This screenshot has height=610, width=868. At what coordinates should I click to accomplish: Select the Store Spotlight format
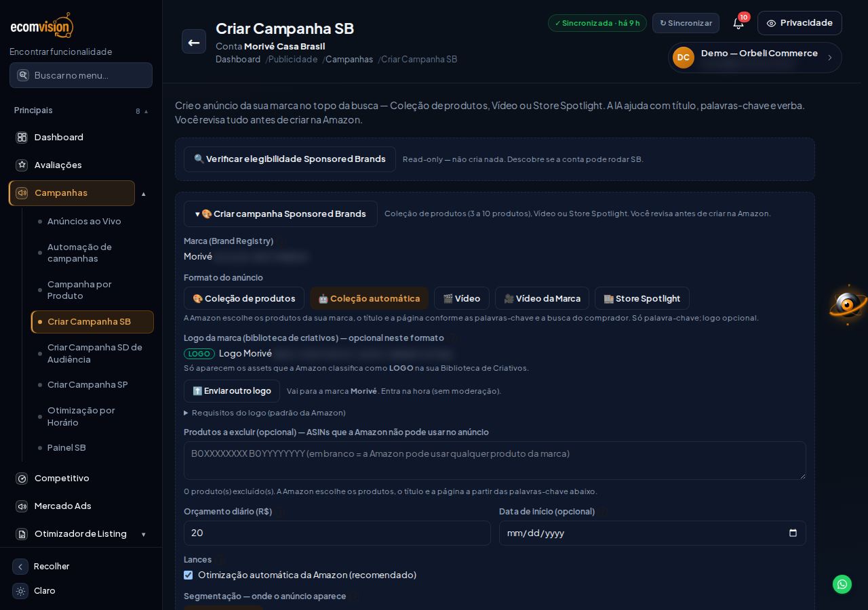(642, 298)
